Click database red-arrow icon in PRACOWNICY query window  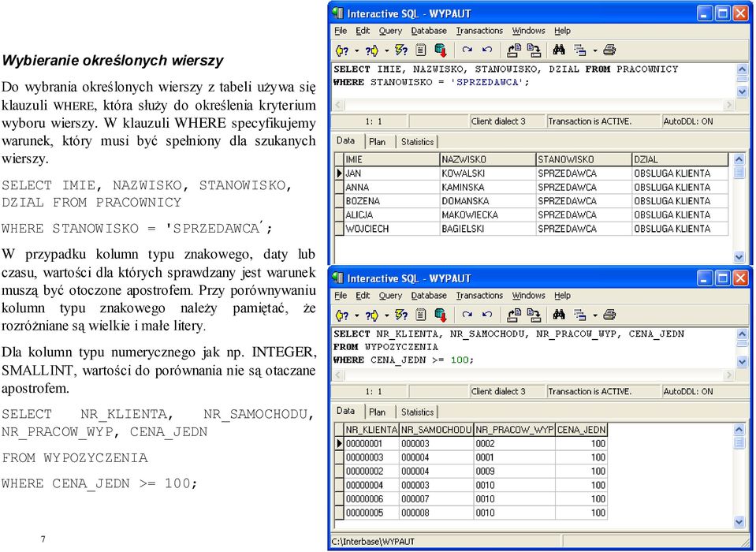pyautogui.click(x=440, y=50)
